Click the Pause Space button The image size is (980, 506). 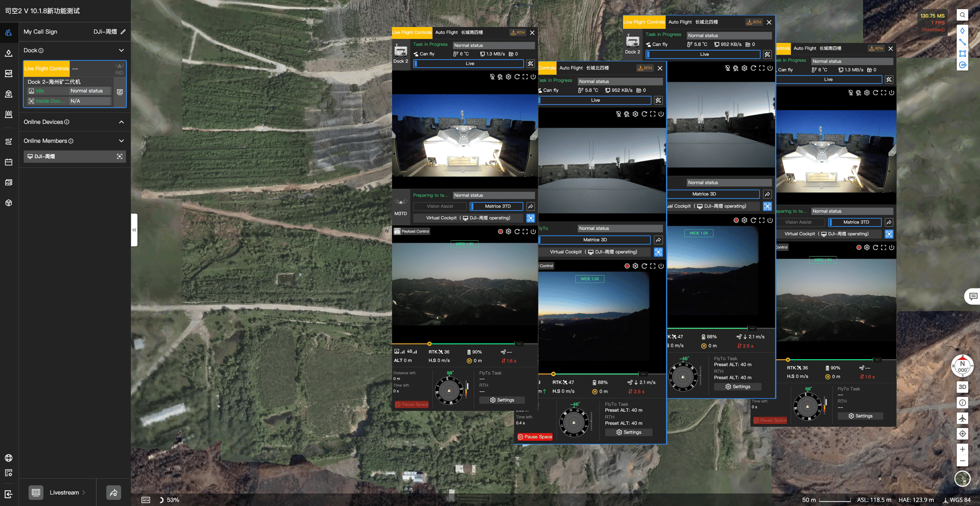pos(411,404)
